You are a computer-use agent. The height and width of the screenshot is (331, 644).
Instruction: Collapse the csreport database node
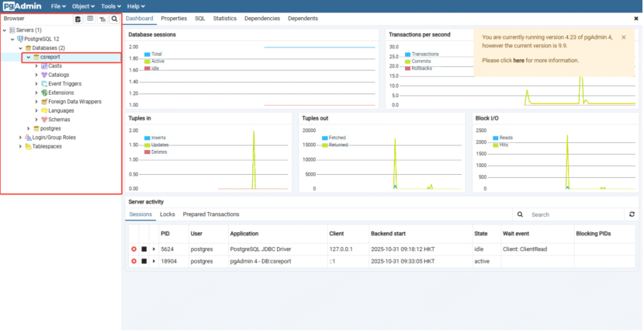point(29,57)
